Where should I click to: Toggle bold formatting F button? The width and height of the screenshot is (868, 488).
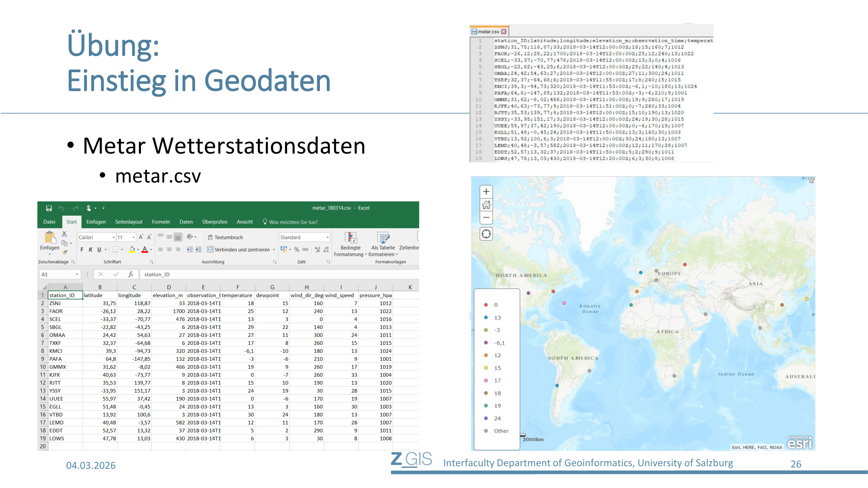pos(82,250)
